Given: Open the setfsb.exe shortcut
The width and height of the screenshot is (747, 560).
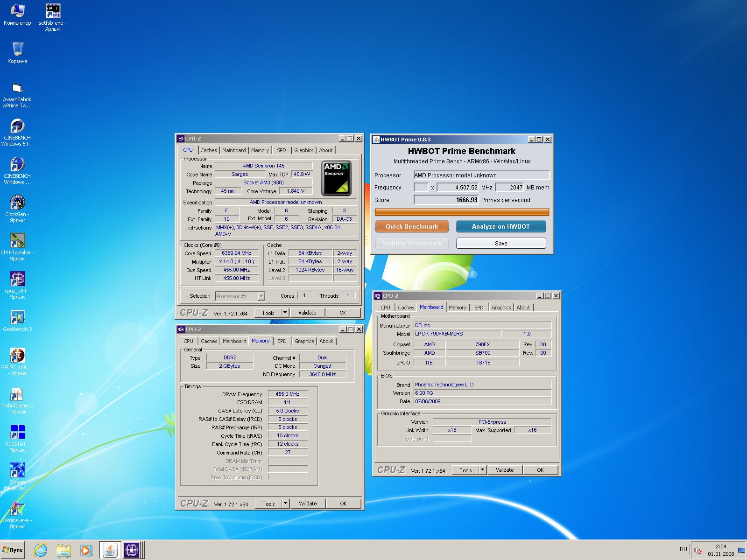Looking at the screenshot, I should (x=53, y=17).
